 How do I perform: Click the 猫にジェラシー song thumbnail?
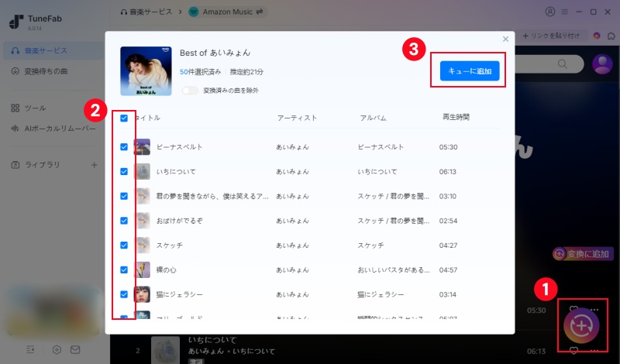(142, 294)
